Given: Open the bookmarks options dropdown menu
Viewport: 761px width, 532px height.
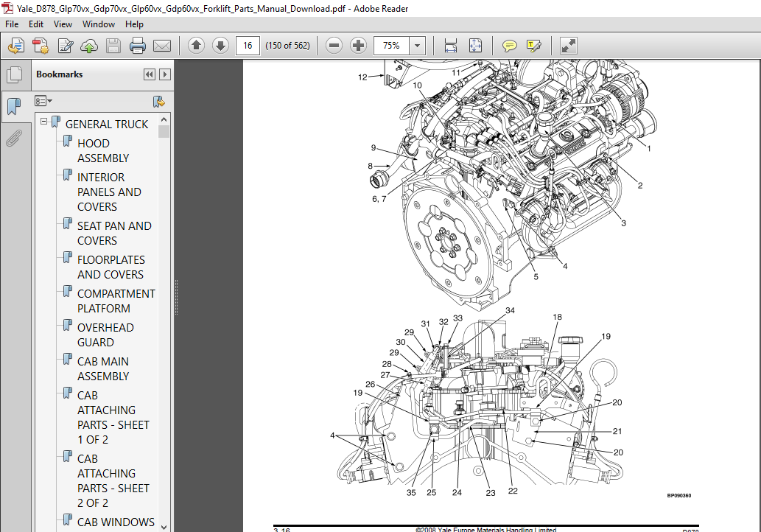Looking at the screenshot, I should click(x=43, y=101).
